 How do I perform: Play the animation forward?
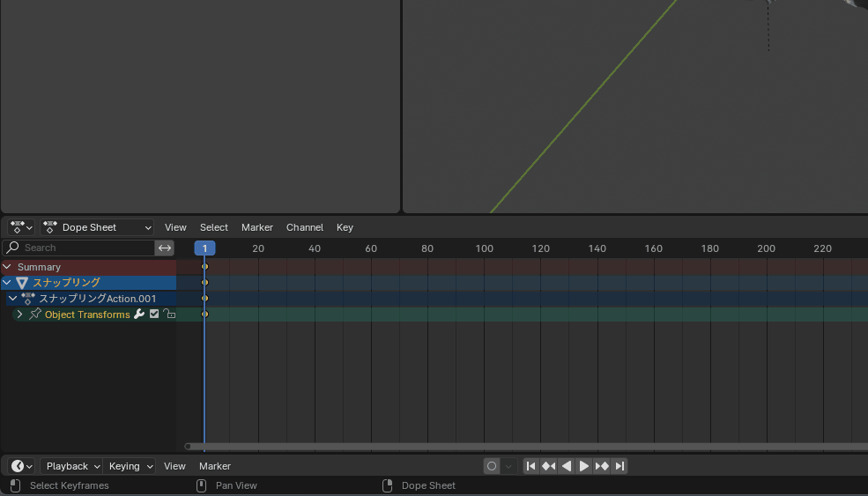(584, 466)
